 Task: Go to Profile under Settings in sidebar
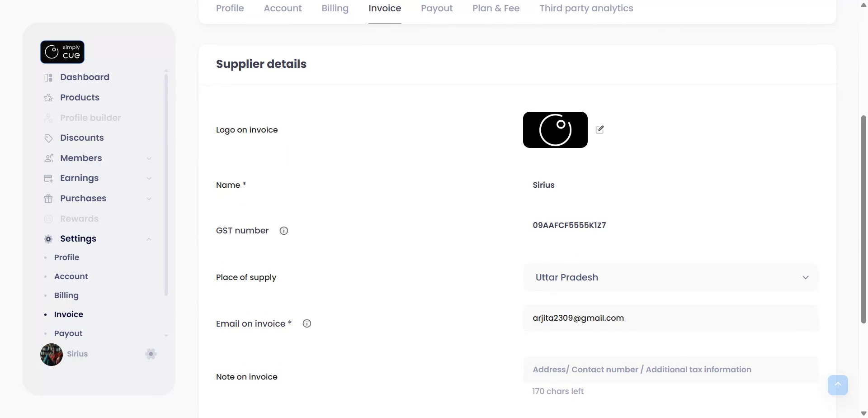click(67, 257)
